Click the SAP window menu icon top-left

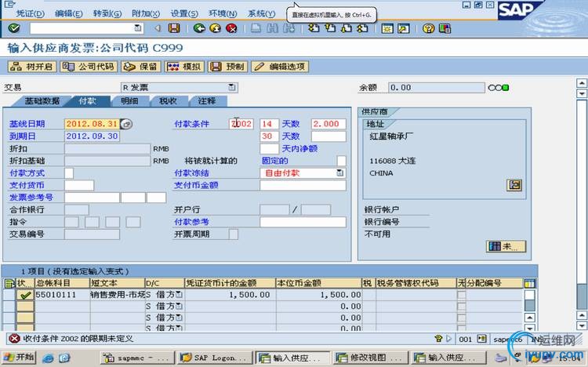pos(9,4)
